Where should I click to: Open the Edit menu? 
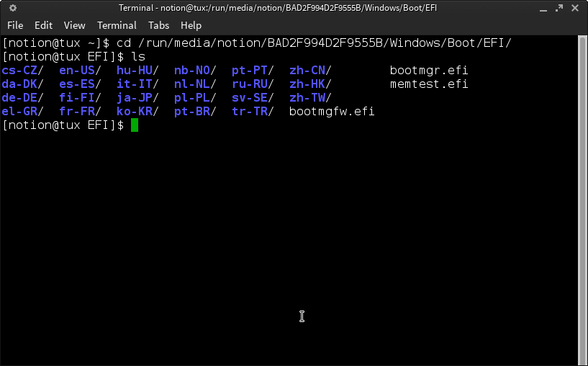43,25
